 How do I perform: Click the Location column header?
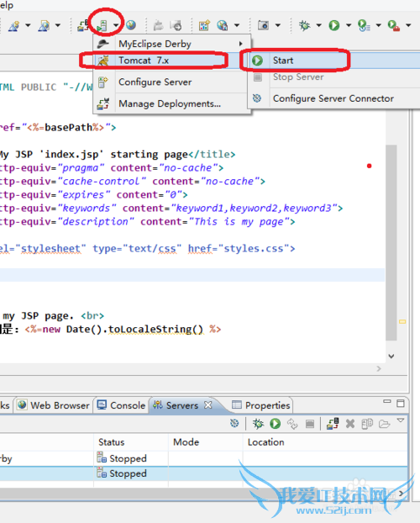coord(325,442)
